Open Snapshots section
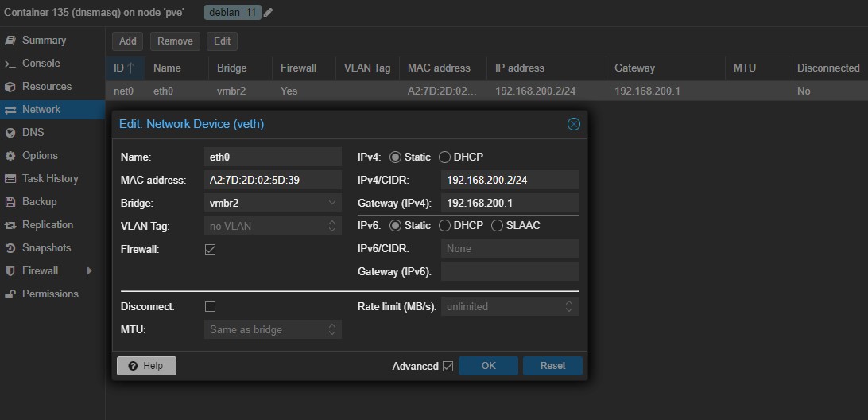 [46, 248]
